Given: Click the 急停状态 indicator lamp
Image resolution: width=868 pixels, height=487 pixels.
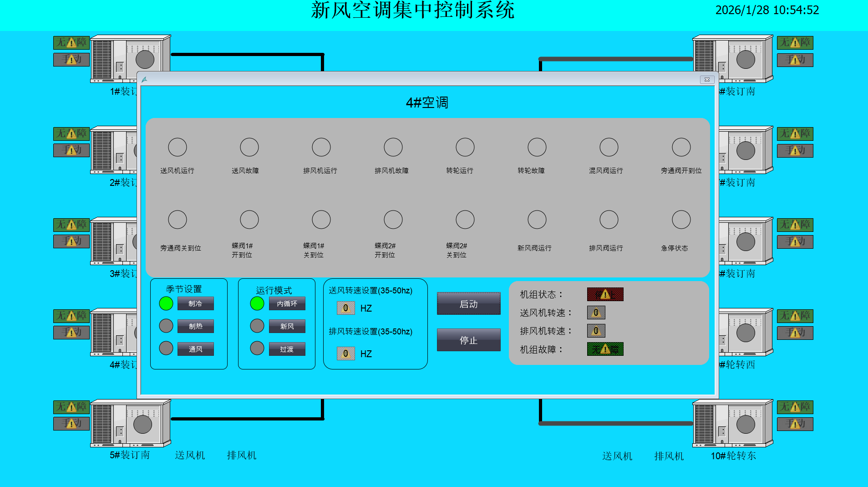Looking at the screenshot, I should [x=681, y=219].
